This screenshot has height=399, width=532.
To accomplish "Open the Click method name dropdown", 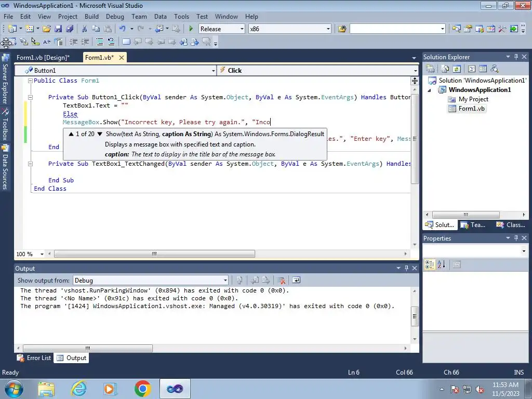I will [415, 71].
